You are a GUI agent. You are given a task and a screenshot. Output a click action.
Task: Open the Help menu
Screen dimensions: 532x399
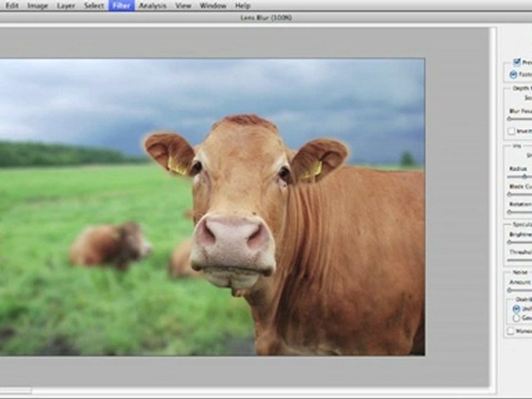(x=243, y=6)
